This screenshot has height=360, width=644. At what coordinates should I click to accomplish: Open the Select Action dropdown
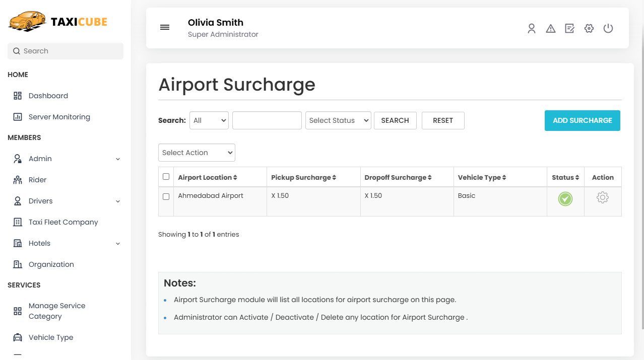[197, 153]
